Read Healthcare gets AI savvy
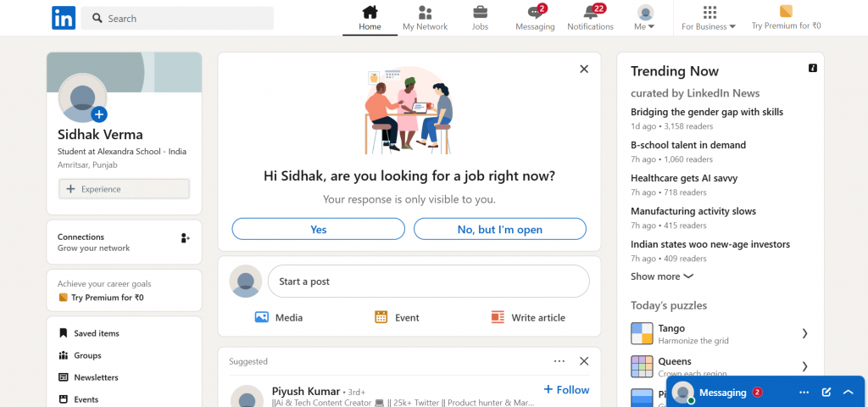The height and width of the screenshot is (407, 868). (x=684, y=178)
